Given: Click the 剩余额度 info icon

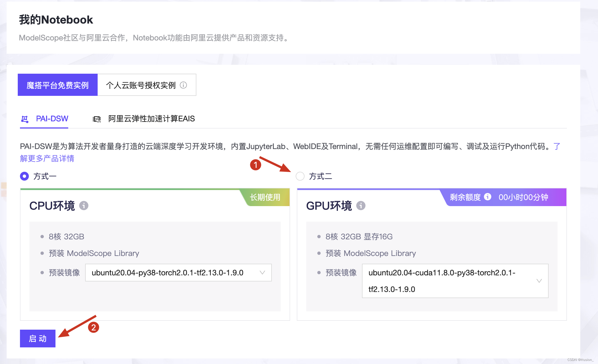Looking at the screenshot, I should [x=487, y=197].
